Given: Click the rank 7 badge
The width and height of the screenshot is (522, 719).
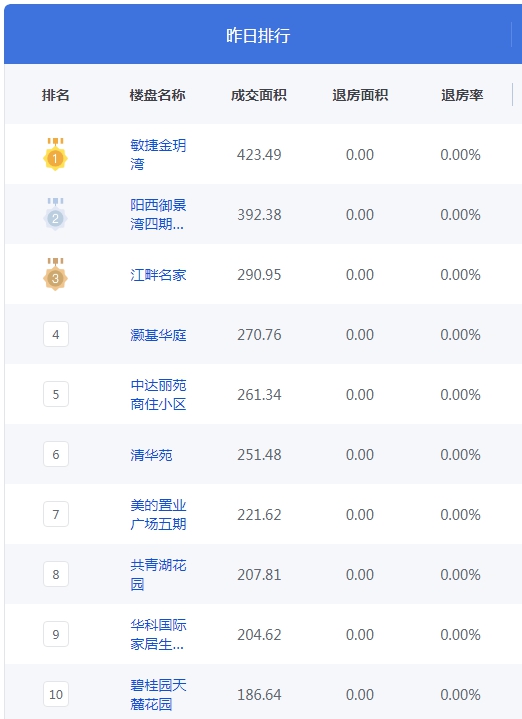Looking at the screenshot, I should (56, 514).
